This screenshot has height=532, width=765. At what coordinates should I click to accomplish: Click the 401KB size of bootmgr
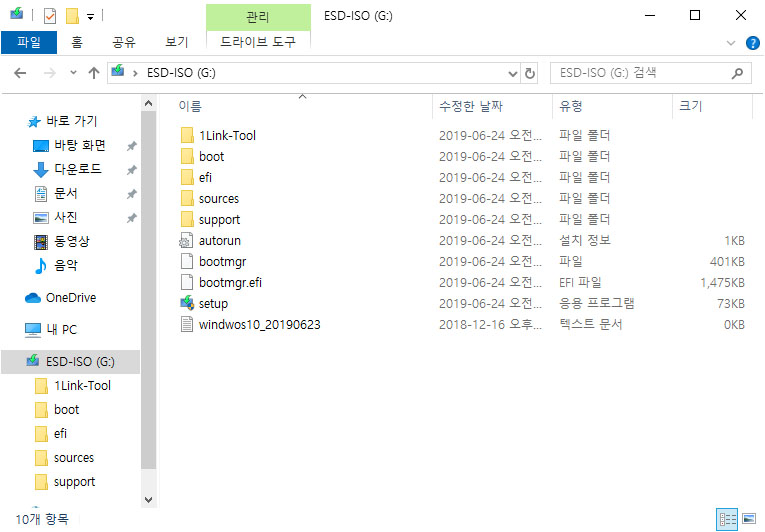coord(727,262)
